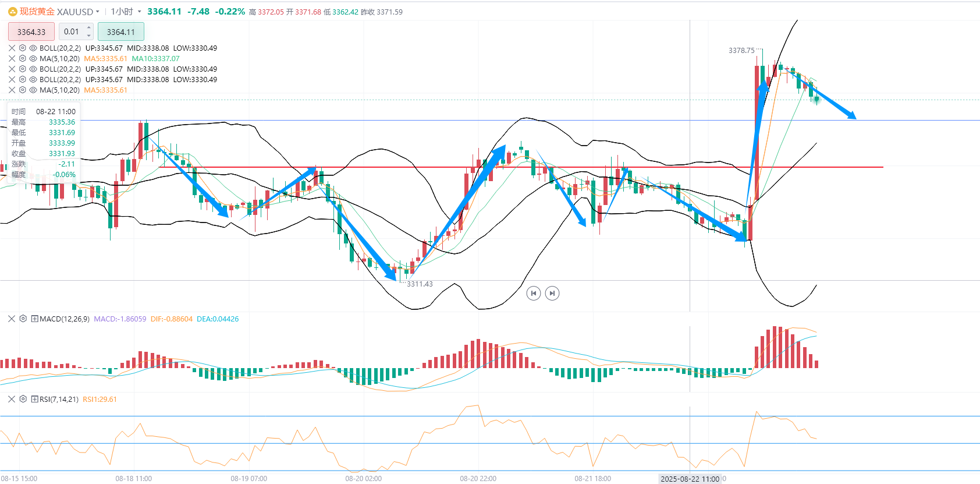980x484 pixels.
Task: Click the 08-20 02:00 time axis label
Action: [x=364, y=479]
